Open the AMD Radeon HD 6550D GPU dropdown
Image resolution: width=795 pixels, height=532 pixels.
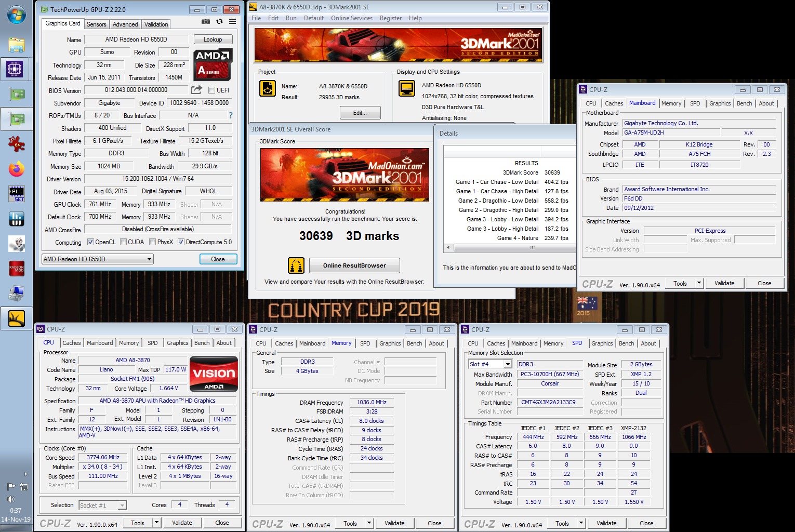[98, 259]
